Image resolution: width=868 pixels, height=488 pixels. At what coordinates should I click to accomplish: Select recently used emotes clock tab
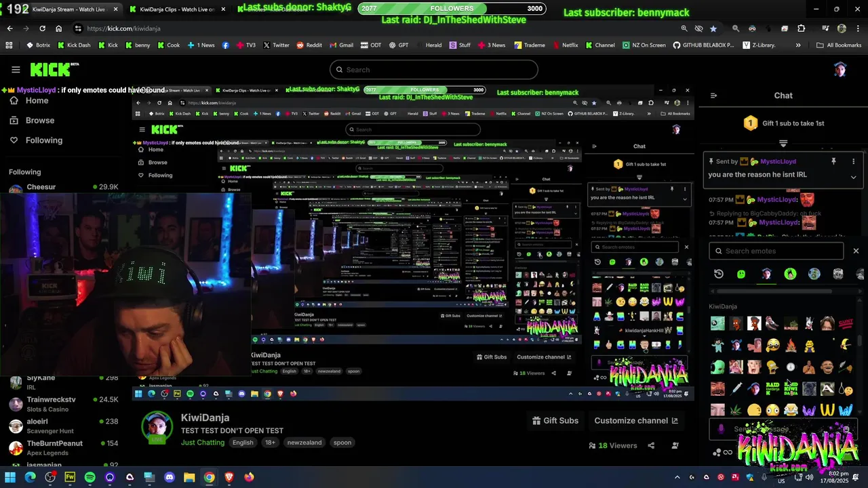coord(719,274)
